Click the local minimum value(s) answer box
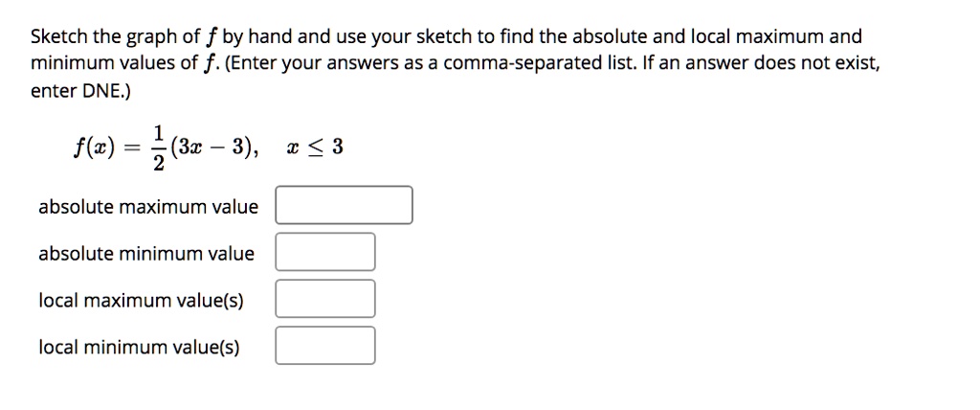This screenshot has width=980, height=410. pyautogui.click(x=325, y=346)
